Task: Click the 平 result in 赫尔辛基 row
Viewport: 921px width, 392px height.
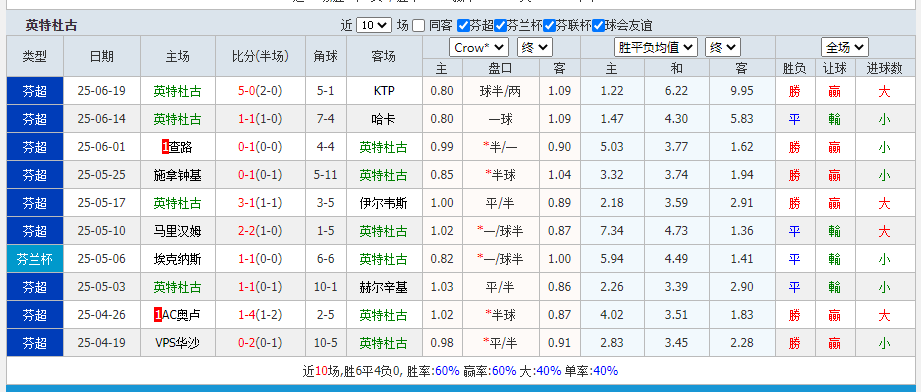Action: click(794, 287)
